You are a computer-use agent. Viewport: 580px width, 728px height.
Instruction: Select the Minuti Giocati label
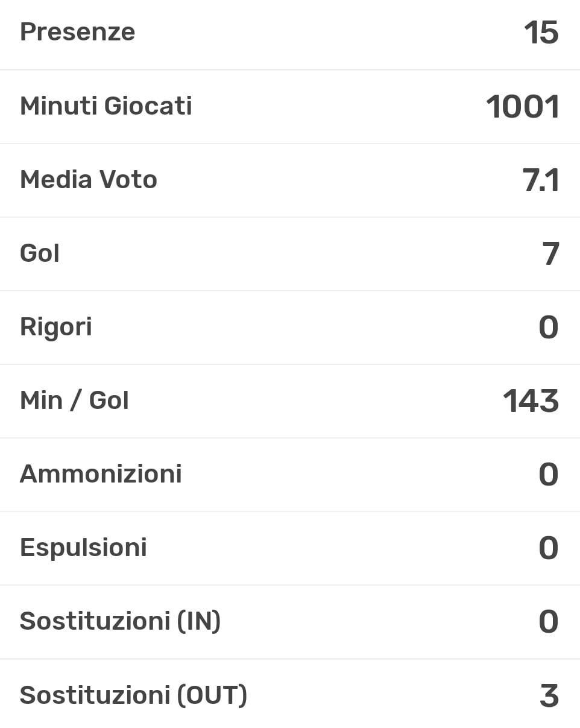(106, 106)
